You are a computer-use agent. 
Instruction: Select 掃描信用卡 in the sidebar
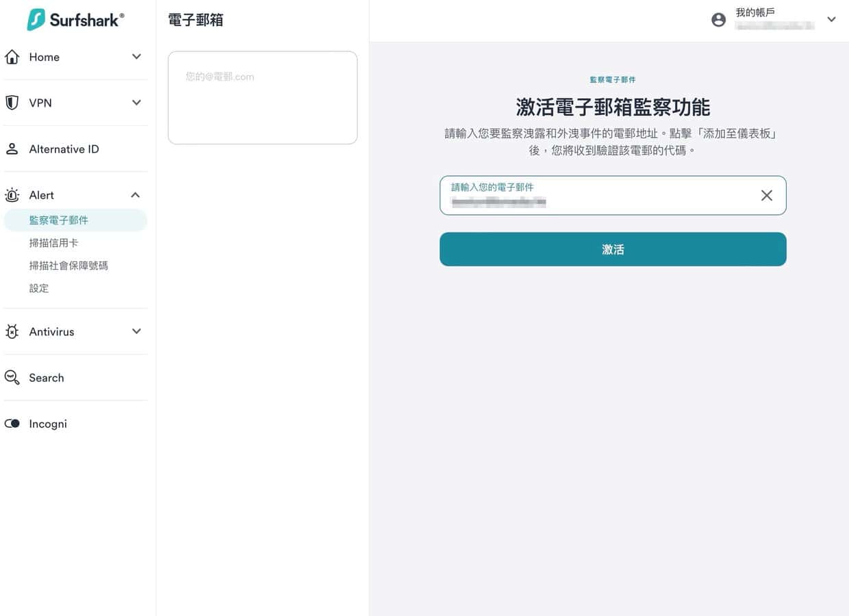[x=53, y=243]
